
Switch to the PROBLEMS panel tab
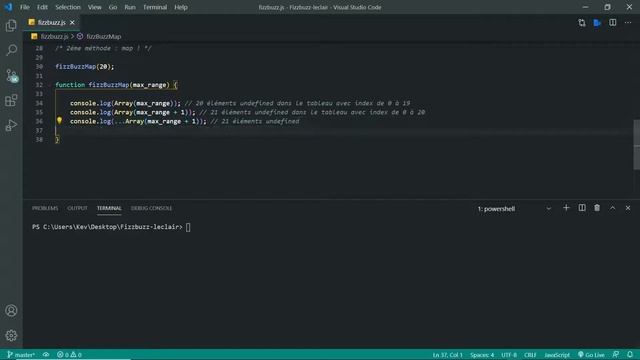[45, 208]
